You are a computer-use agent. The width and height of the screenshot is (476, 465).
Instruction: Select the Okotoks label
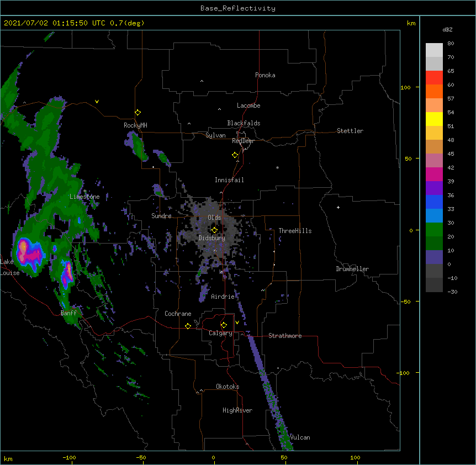[228, 387]
